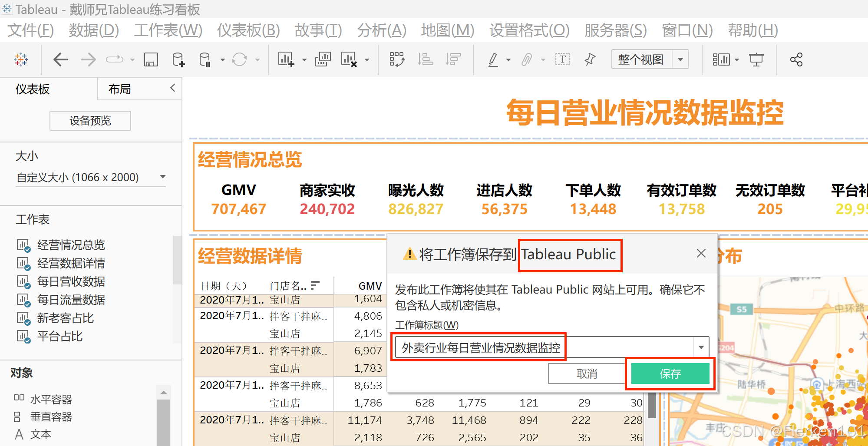This screenshot has height=446, width=868.
Task: Click the workbook title input field
Action: coord(545,347)
